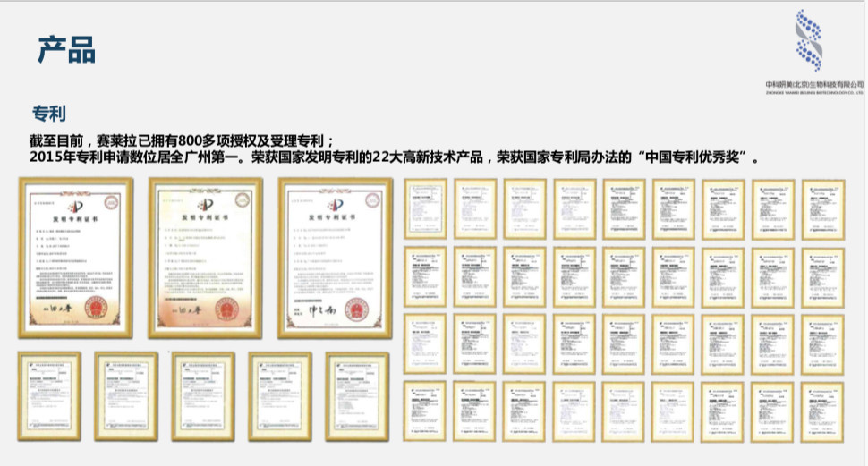Click the 专利 section heading
Image resolution: width=868 pixels, height=466 pixels.
pos(49,114)
